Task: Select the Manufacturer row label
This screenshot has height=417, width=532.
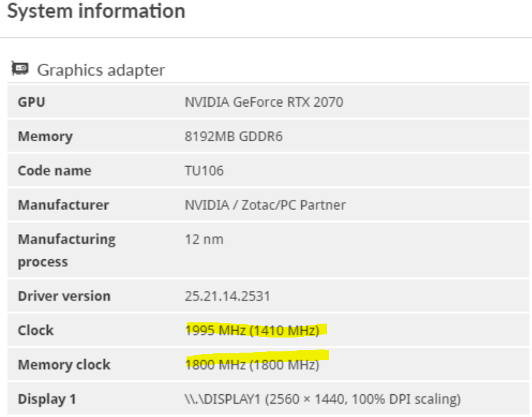Action: 64,205
